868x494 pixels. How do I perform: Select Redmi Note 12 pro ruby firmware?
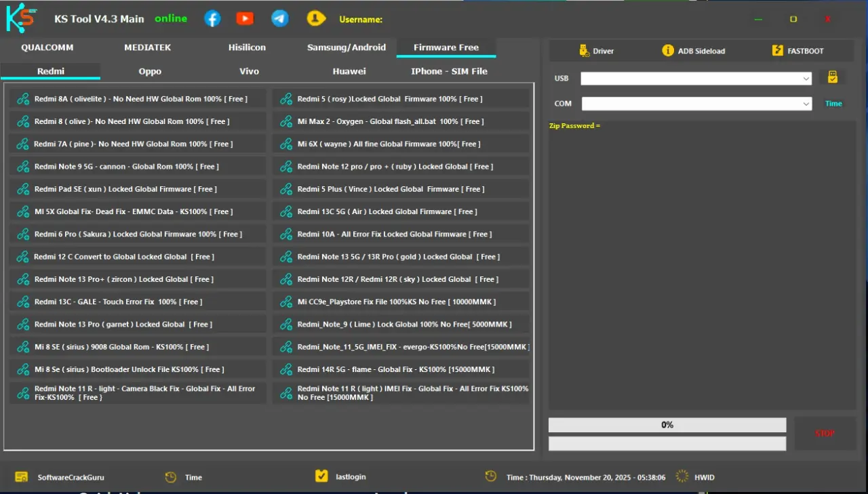pyautogui.click(x=401, y=167)
